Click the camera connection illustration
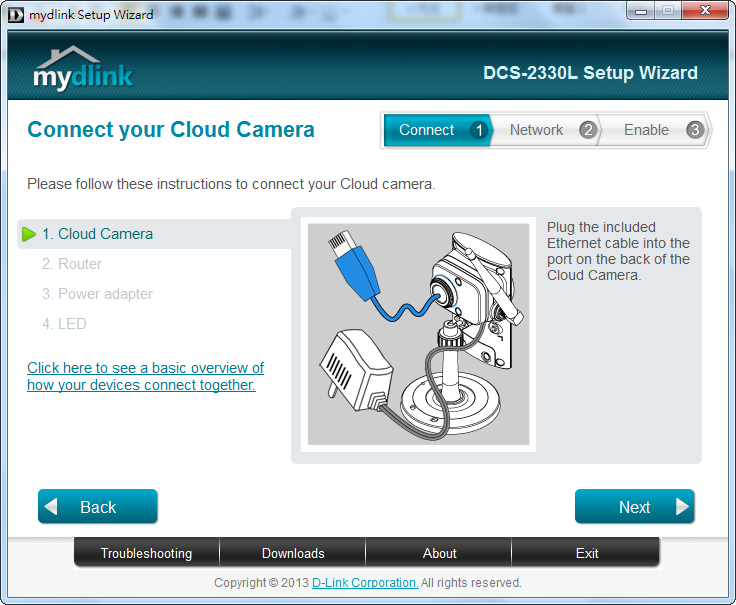 [x=418, y=334]
